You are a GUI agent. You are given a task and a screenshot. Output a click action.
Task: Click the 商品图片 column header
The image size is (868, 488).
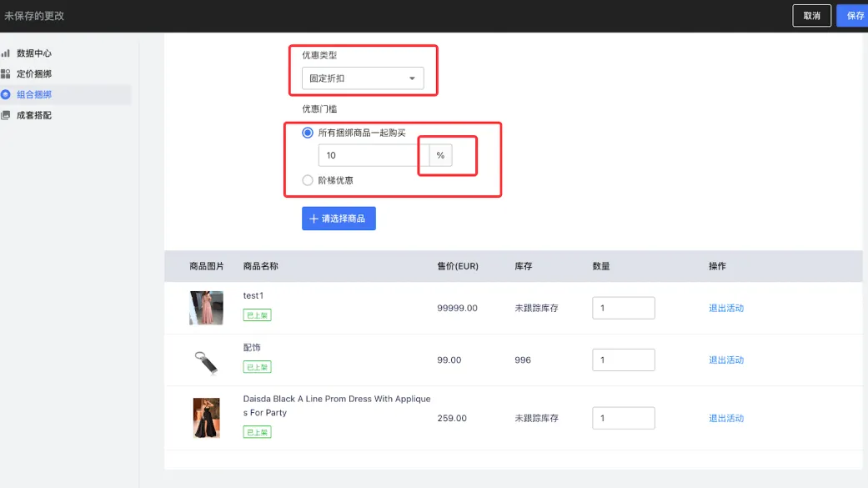click(207, 266)
